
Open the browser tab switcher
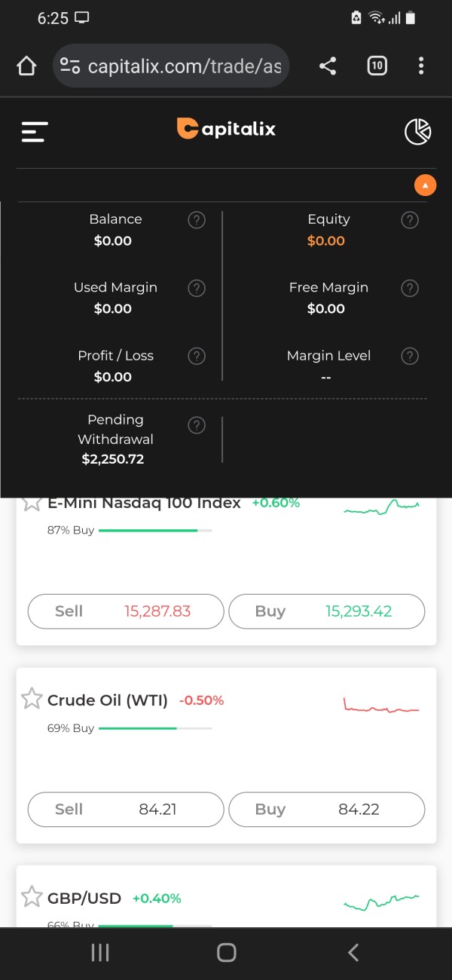click(377, 66)
